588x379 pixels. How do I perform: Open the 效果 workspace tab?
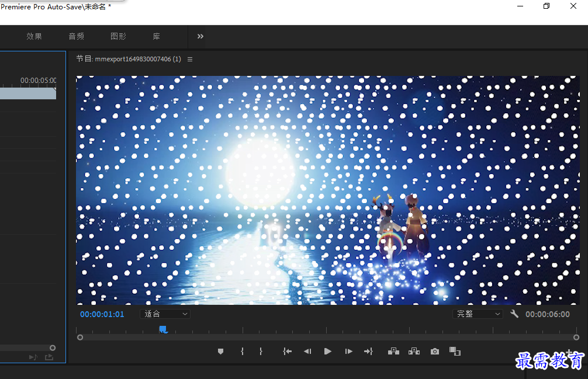pyautogui.click(x=34, y=36)
